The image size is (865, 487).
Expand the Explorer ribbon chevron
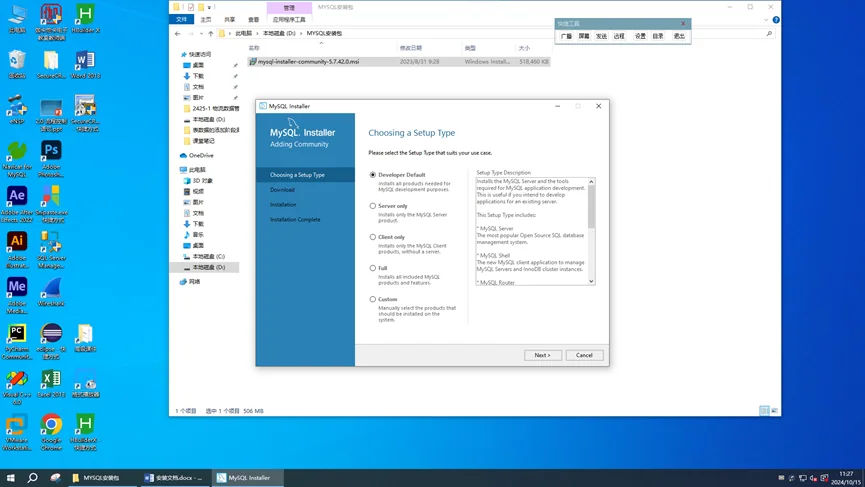[766, 20]
